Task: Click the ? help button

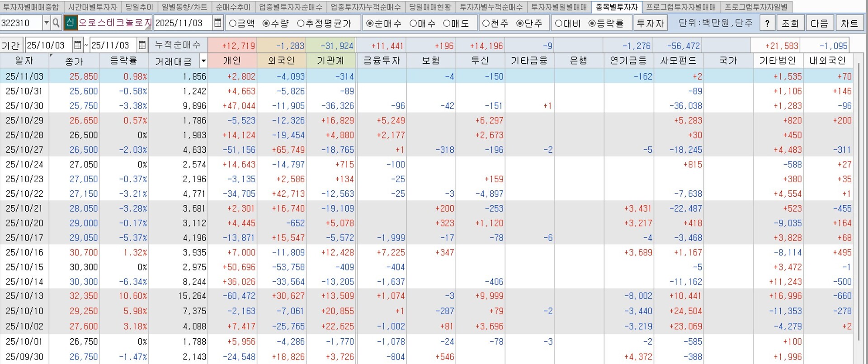Action: click(x=767, y=23)
